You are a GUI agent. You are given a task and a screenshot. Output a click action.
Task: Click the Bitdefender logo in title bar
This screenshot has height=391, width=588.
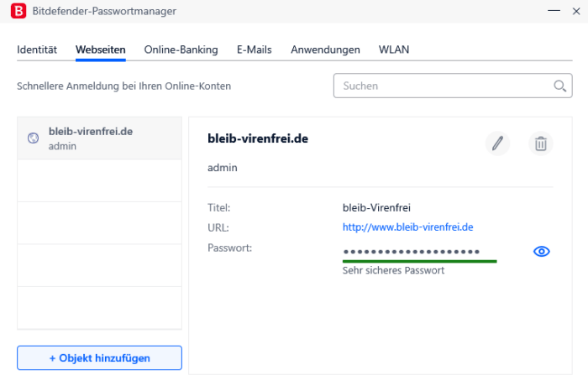(18, 11)
